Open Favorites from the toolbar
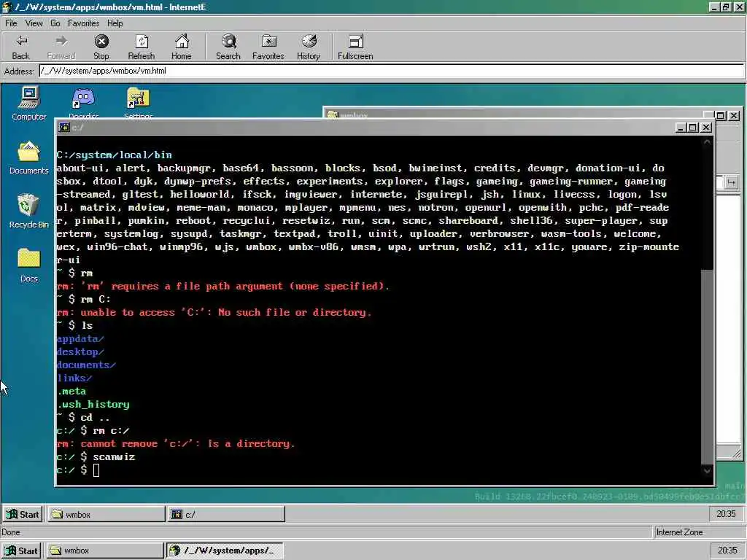 268,47
